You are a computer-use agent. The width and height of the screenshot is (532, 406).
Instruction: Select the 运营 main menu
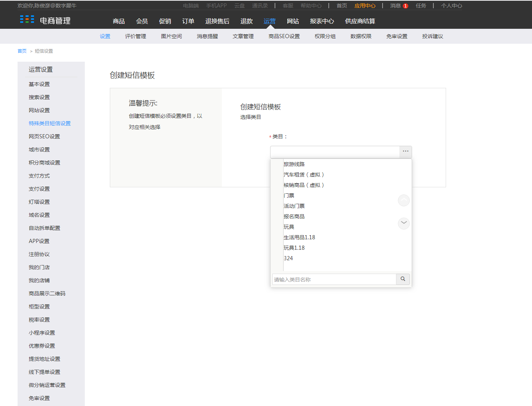269,21
